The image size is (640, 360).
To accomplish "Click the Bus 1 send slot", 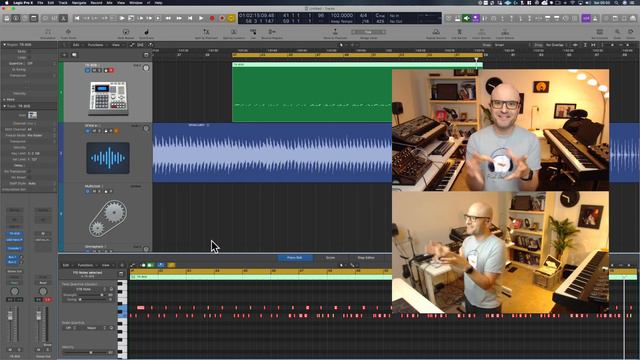I will coord(12,258).
